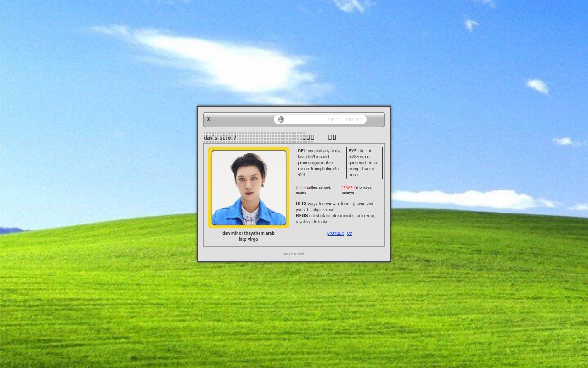Open the "pronoun" link
This screenshot has height=368, width=588.
pyautogui.click(x=335, y=233)
